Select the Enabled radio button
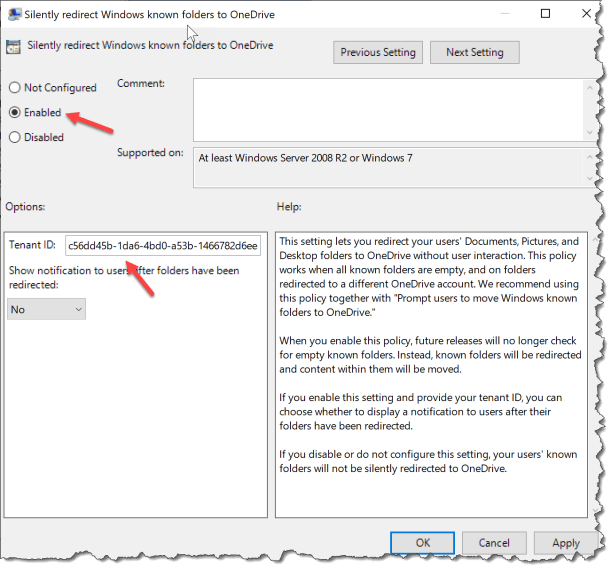615x571 pixels. pos(14,113)
